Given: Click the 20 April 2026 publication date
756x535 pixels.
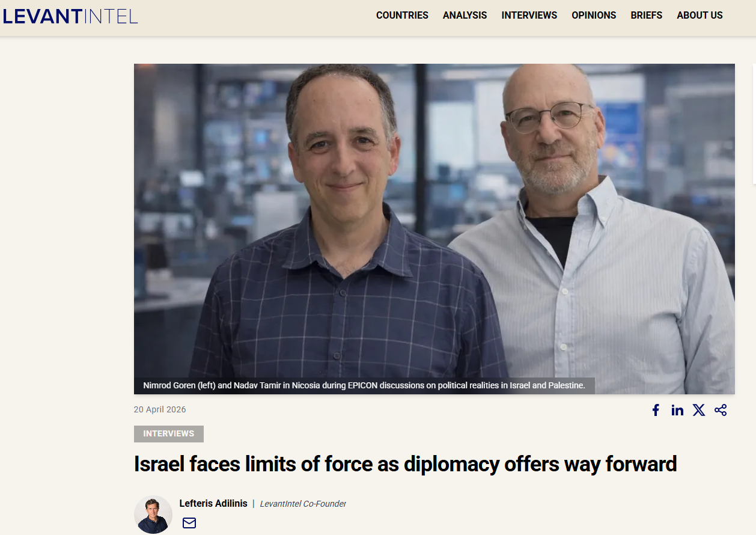Looking at the screenshot, I should click(x=160, y=409).
